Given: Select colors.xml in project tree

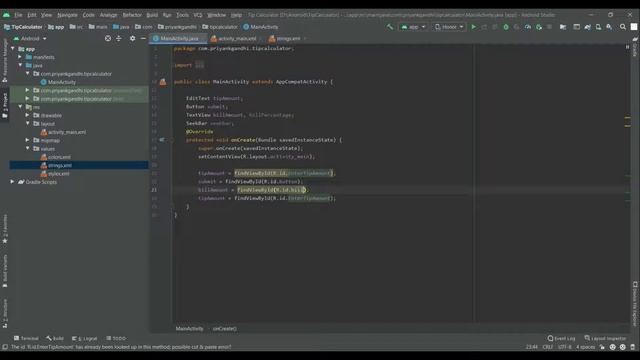Looking at the screenshot, I should tap(56, 157).
